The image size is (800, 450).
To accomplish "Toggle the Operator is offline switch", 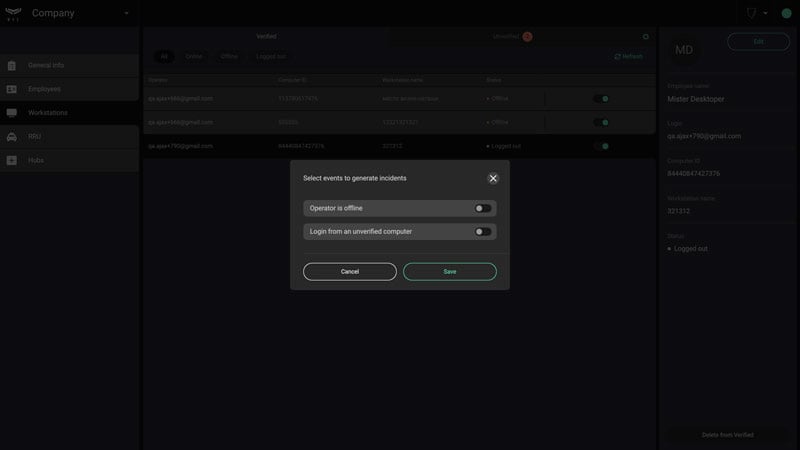I will [483, 208].
